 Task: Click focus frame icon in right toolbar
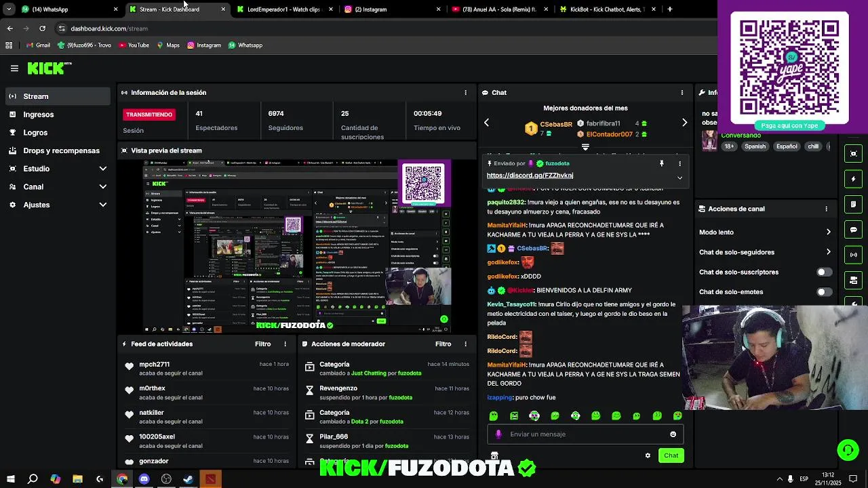854,154
